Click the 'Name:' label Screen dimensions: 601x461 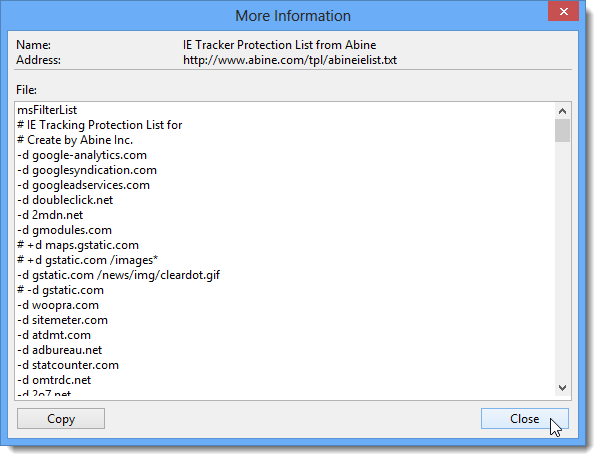[x=33, y=45]
